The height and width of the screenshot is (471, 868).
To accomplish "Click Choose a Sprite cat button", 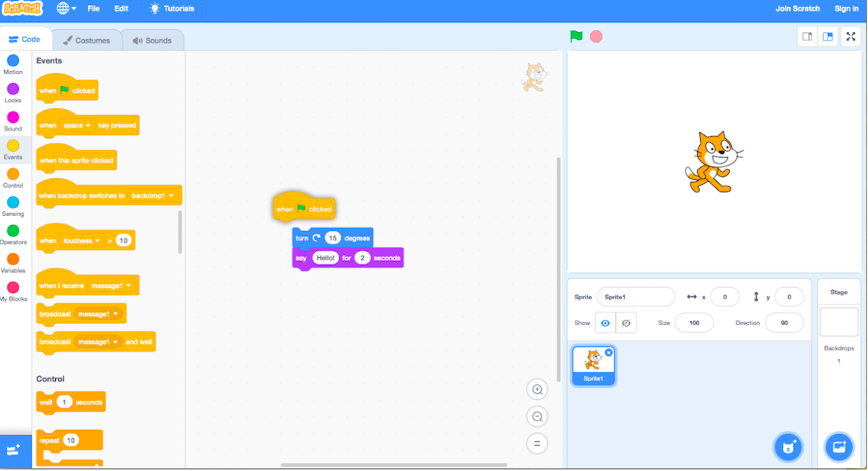I will click(x=788, y=447).
